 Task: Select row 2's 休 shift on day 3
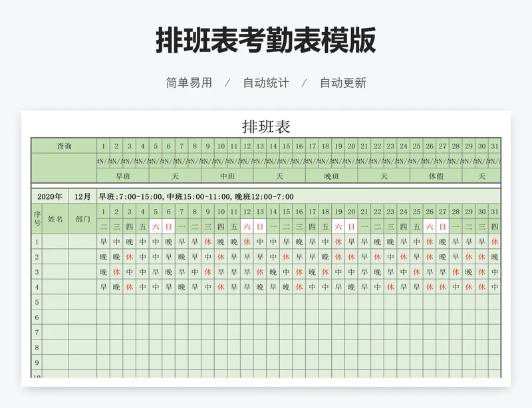pyautogui.click(x=130, y=257)
